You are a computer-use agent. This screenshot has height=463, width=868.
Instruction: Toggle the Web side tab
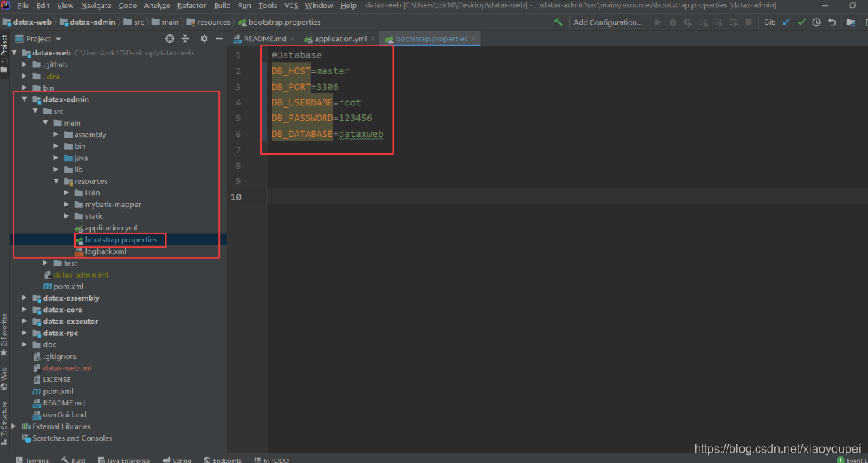[4, 379]
